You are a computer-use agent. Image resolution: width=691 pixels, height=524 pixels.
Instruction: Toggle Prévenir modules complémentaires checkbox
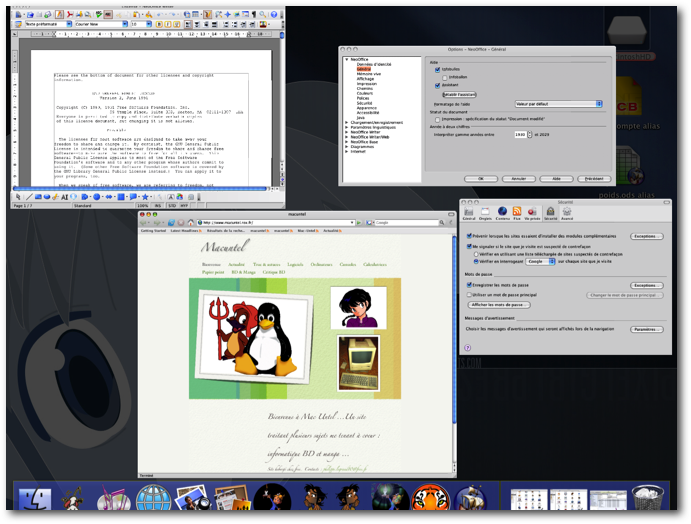pos(469,236)
